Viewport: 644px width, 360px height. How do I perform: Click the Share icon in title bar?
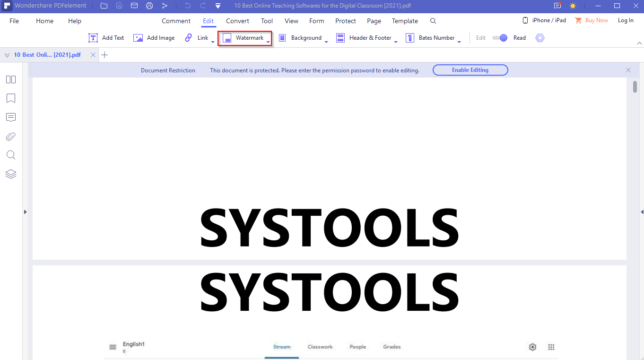tap(165, 6)
